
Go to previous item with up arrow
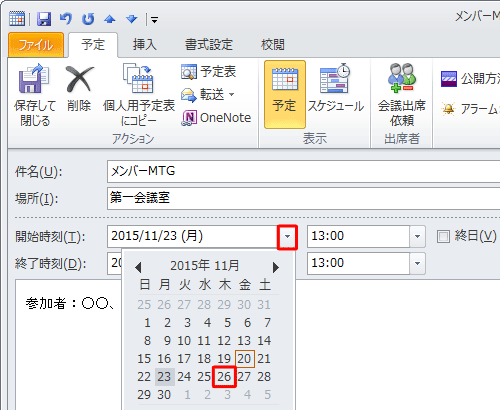[110, 19]
